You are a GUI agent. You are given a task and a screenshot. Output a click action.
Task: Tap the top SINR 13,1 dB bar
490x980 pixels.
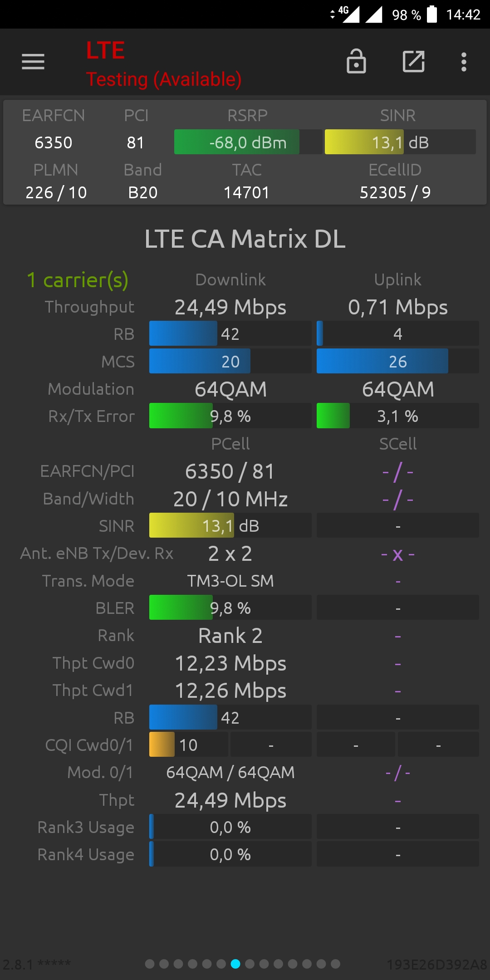(400, 142)
